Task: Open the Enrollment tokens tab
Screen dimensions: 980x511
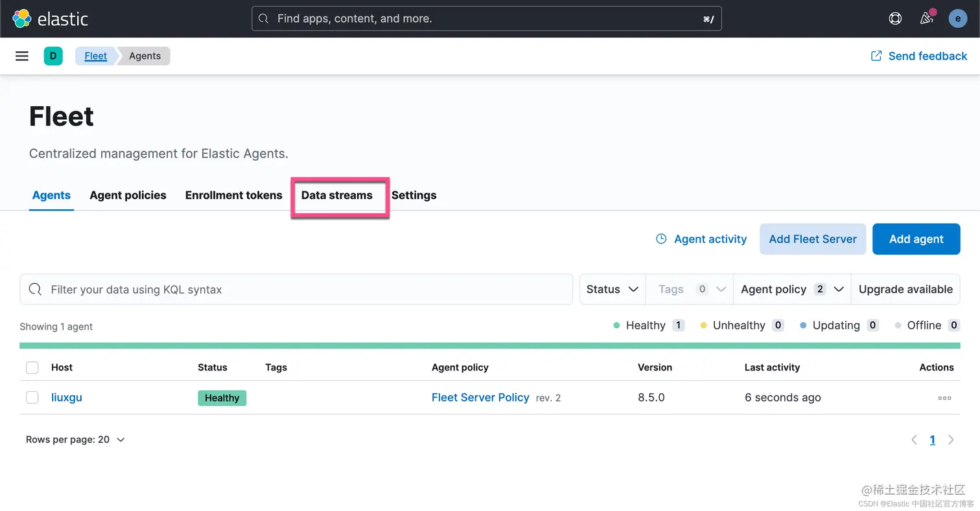Action: click(233, 195)
